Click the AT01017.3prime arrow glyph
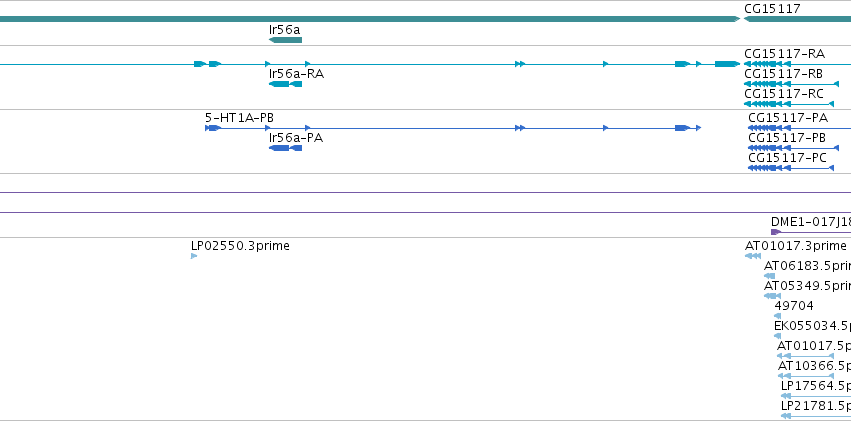This screenshot has height=421, width=851. [x=753, y=256]
